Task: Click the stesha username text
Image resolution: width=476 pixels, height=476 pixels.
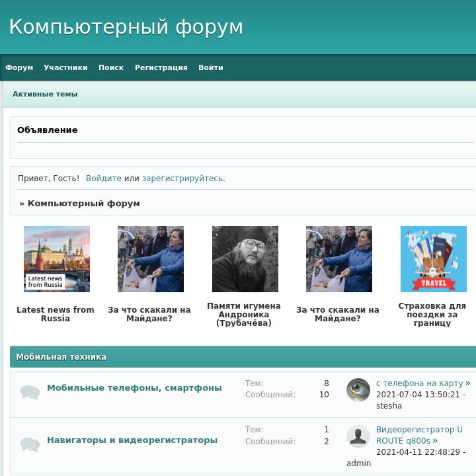Action: (x=389, y=405)
